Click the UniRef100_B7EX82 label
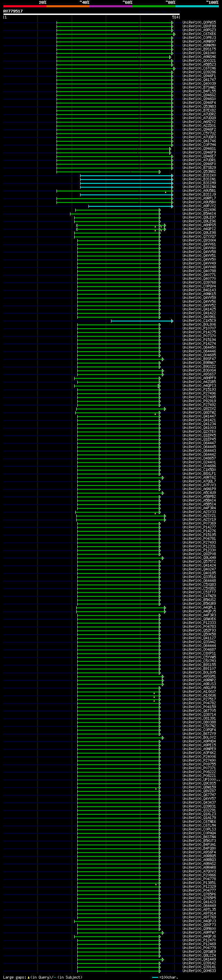The image size is (222, 980). (199, 110)
